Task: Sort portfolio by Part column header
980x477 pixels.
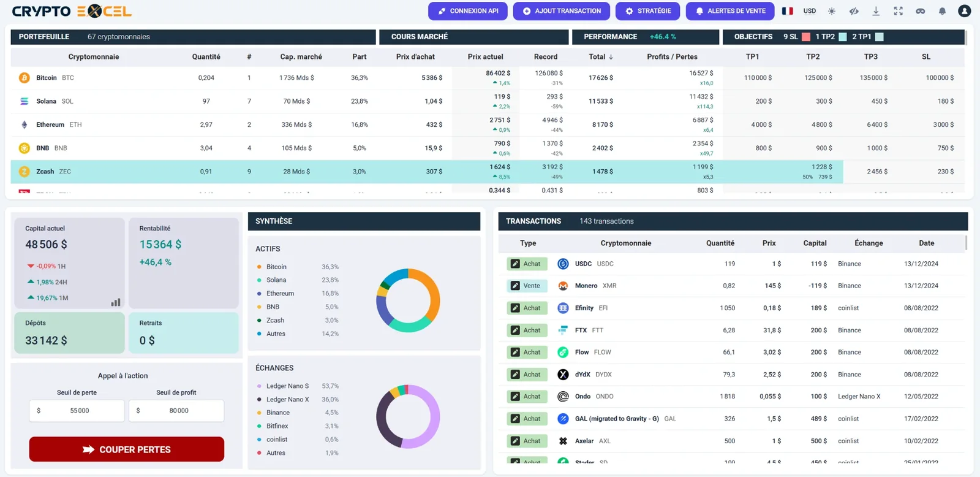Action: point(360,56)
